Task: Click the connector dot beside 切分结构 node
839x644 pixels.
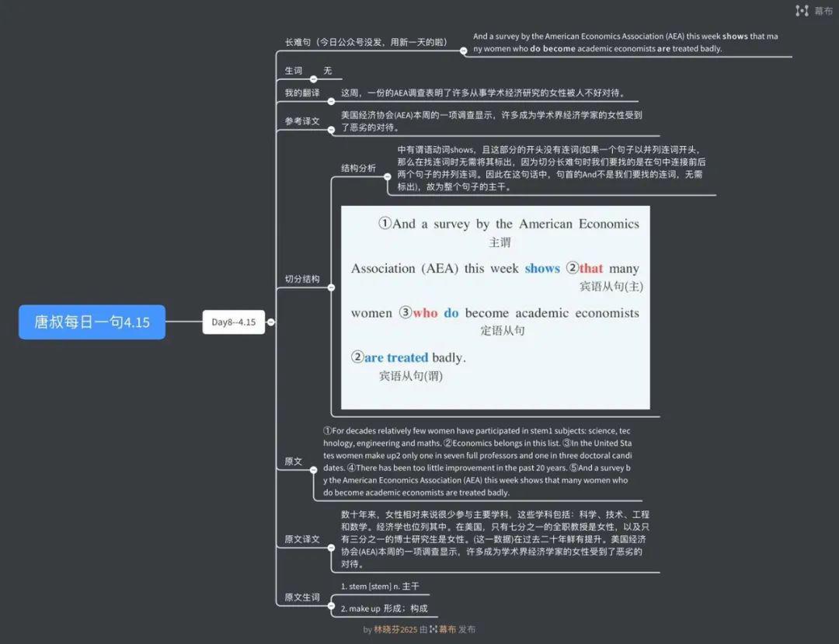Action: [332, 287]
